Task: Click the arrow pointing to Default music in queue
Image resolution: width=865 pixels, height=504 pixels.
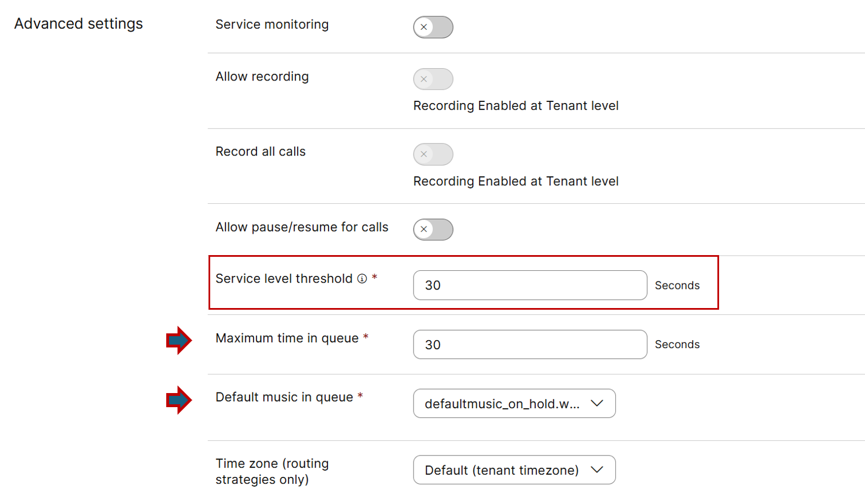Action: click(x=179, y=400)
